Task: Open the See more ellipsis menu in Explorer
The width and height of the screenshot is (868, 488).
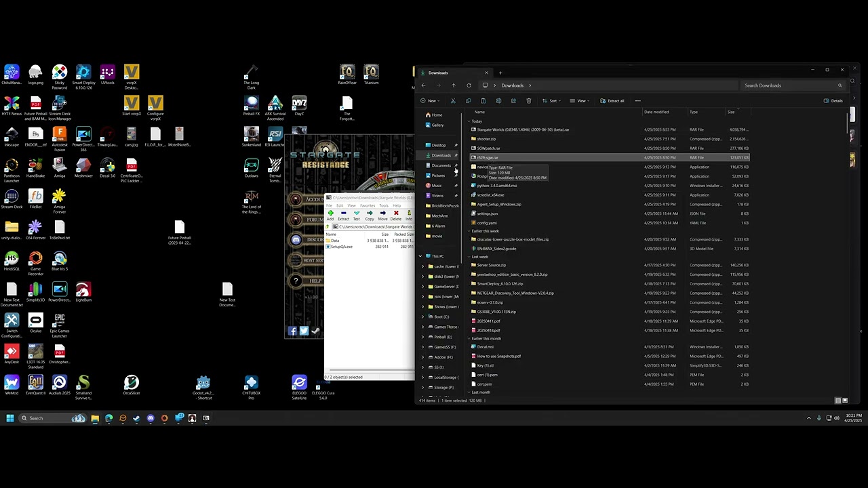Action: click(x=637, y=101)
